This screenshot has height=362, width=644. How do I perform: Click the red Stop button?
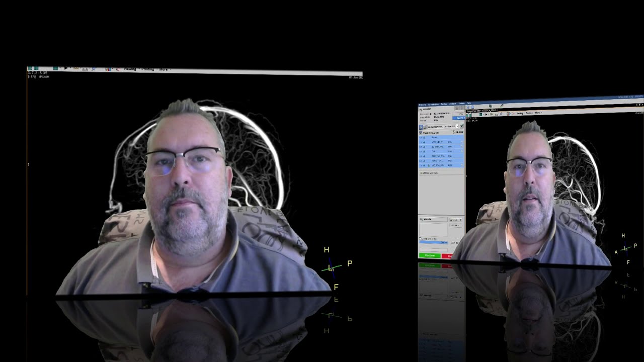[x=448, y=256]
